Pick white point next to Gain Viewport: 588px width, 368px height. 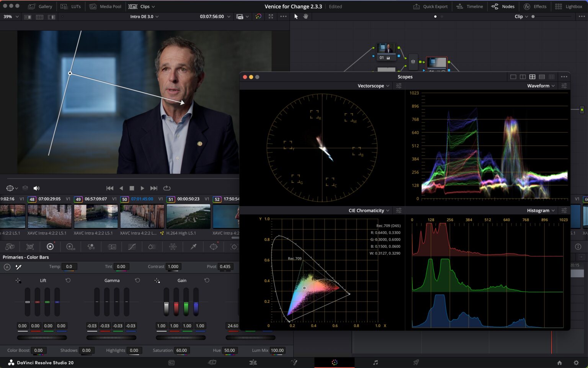pos(157,281)
